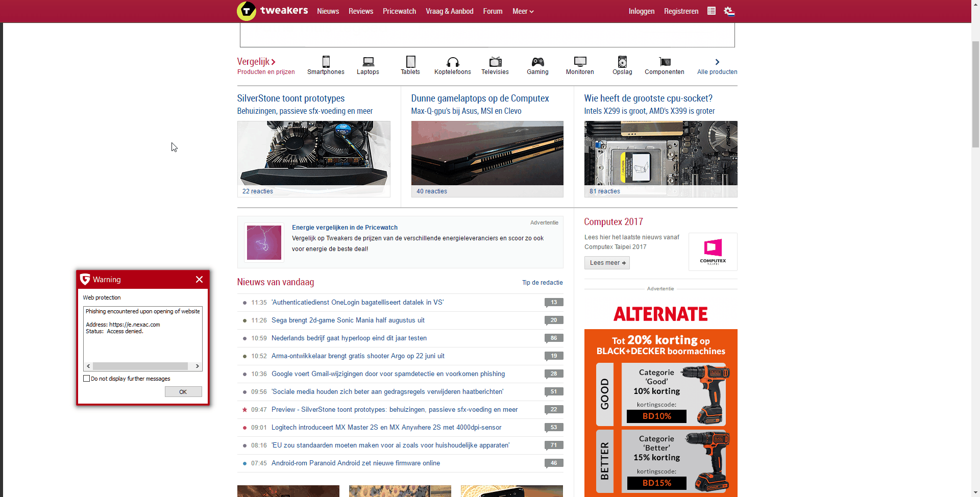Image resolution: width=980 pixels, height=497 pixels.
Task: Open the Tablets category icon
Action: tap(410, 62)
